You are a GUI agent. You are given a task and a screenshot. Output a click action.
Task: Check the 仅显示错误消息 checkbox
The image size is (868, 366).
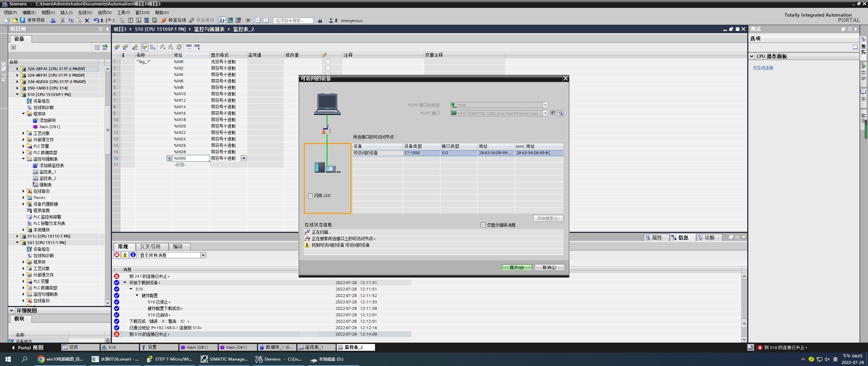[483, 225]
